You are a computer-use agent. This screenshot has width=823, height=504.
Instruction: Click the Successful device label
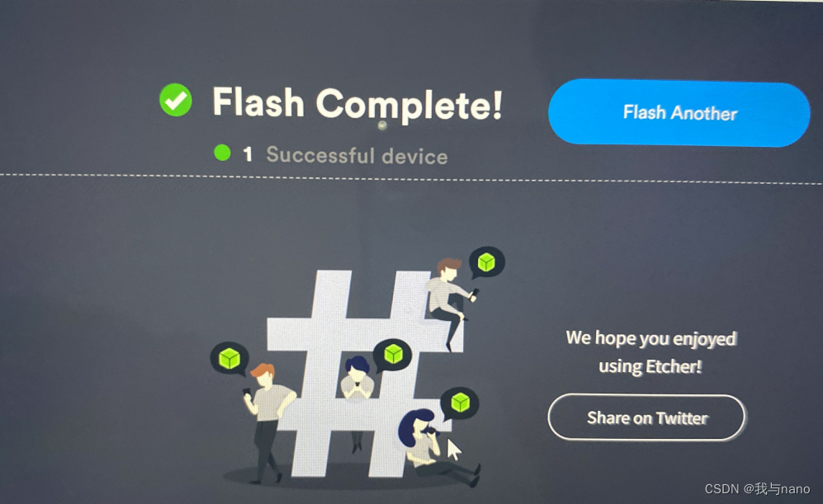click(357, 156)
